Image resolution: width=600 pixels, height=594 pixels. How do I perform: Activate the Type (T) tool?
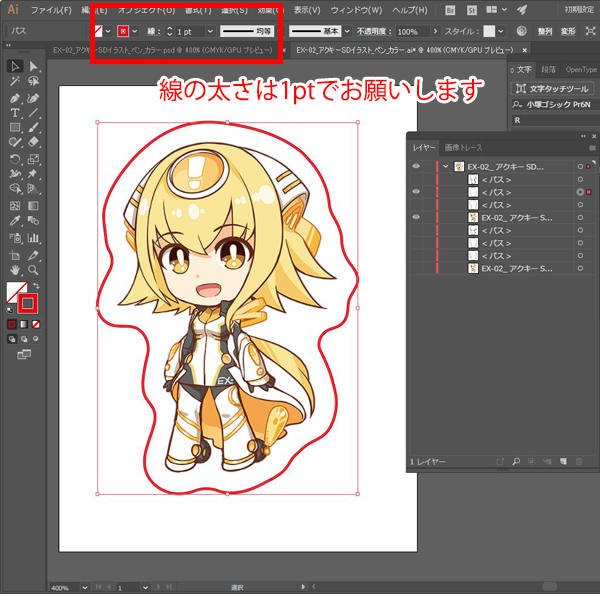pyautogui.click(x=15, y=113)
